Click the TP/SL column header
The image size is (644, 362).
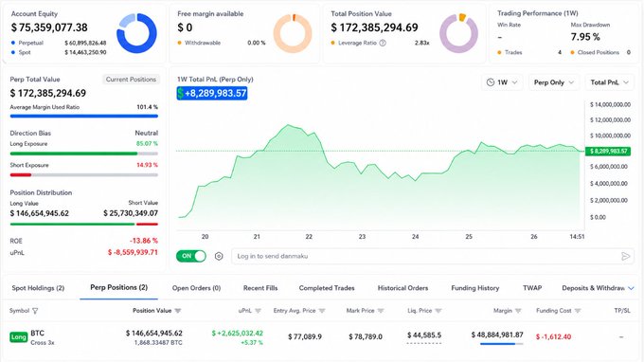[622, 311]
